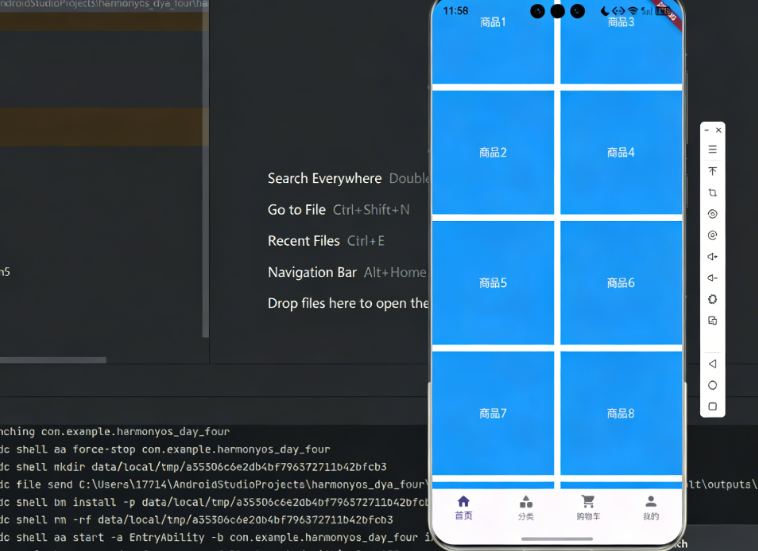Tap the home gesture bar on phone
The width and height of the screenshot is (758, 551).
tap(557, 538)
